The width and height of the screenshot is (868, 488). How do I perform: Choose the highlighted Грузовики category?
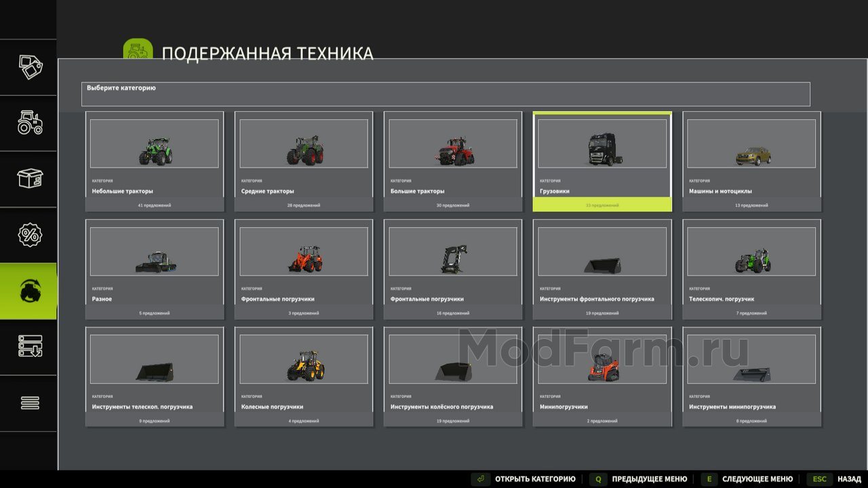click(x=602, y=161)
